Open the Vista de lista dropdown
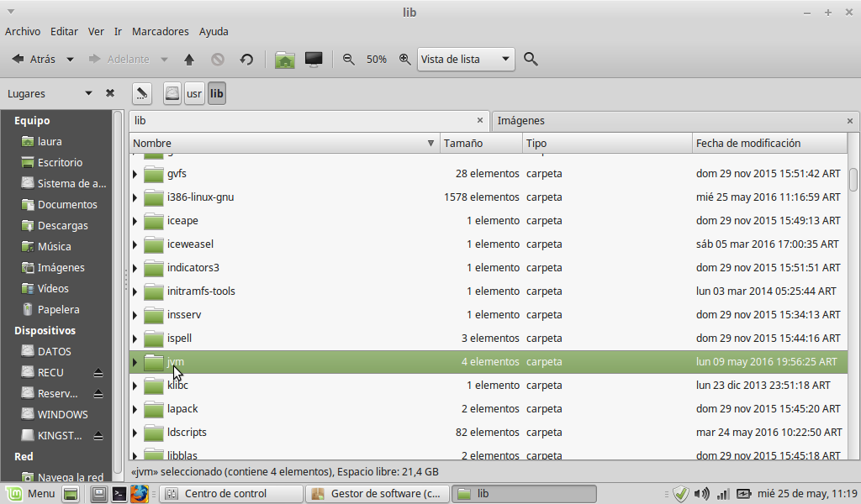 pyautogui.click(x=466, y=60)
